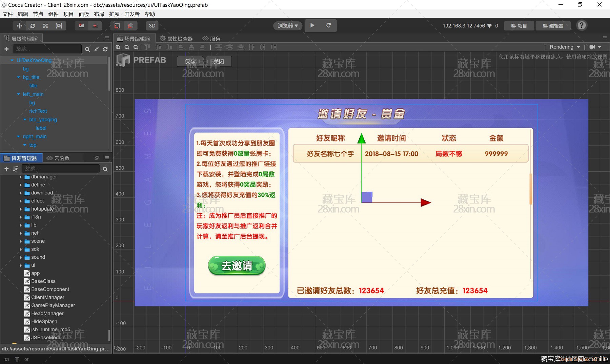Toggle the pivot/center gizmo position button

coord(81,26)
